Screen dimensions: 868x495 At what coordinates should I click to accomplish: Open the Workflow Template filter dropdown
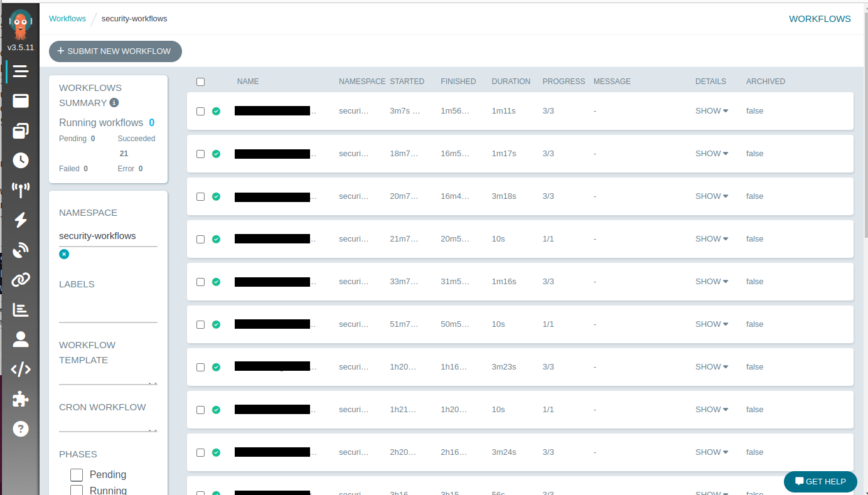[108, 378]
